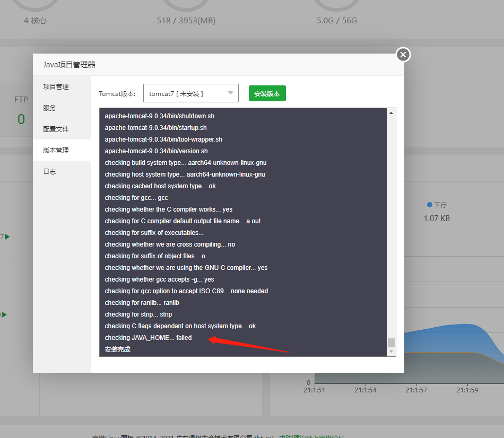Click 'checking cached host system type... ok'
The image size is (504, 438).
pyautogui.click(x=160, y=186)
